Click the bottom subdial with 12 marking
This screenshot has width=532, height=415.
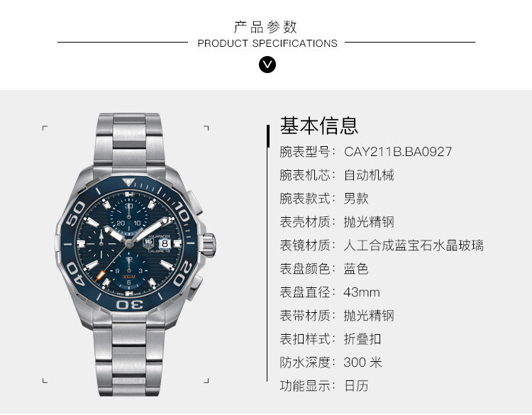click(x=129, y=270)
